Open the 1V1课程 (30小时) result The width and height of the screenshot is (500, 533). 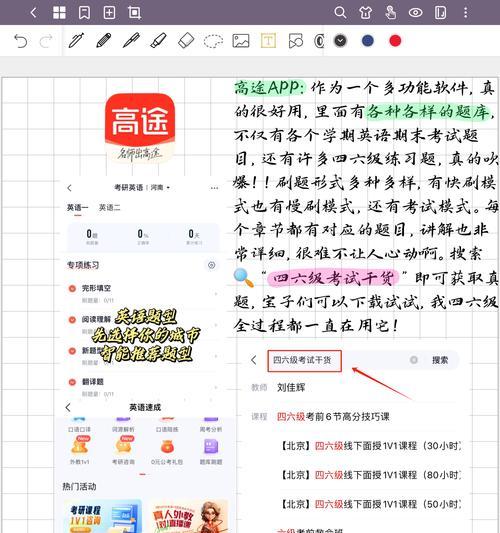point(371,446)
